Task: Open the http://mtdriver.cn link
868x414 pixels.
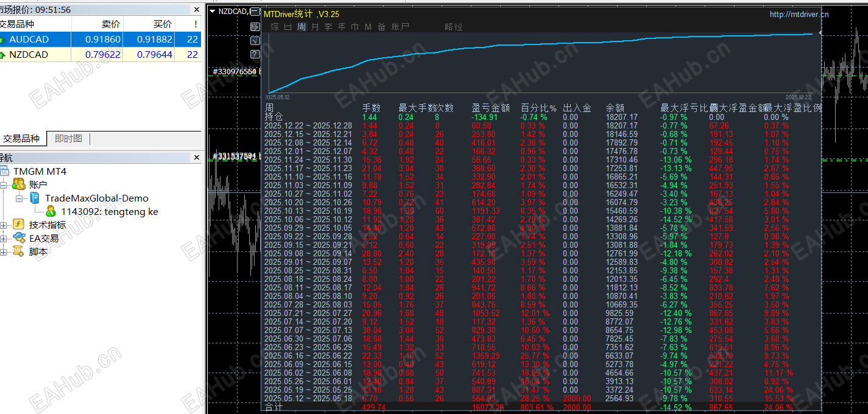Action: point(799,15)
